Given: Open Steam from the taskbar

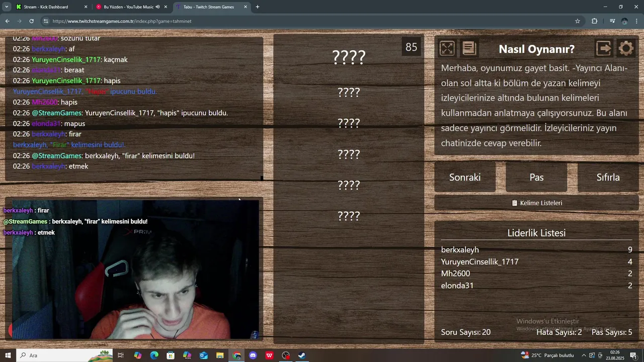Looking at the screenshot, I should tap(302, 355).
